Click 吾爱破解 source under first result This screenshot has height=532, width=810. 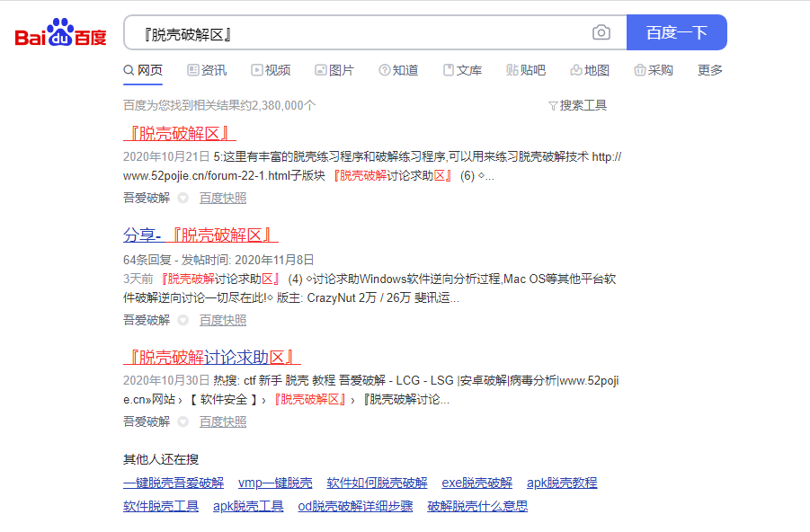point(147,199)
